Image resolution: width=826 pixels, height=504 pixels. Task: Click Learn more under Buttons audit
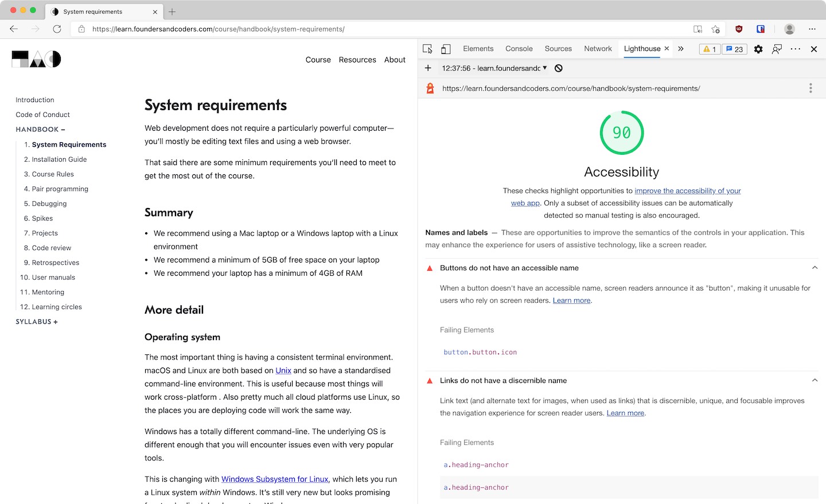click(571, 300)
